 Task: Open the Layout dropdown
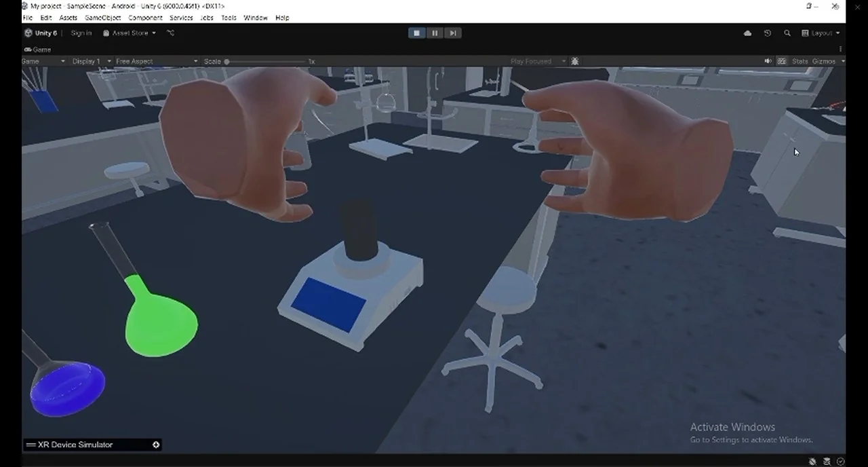pos(821,33)
